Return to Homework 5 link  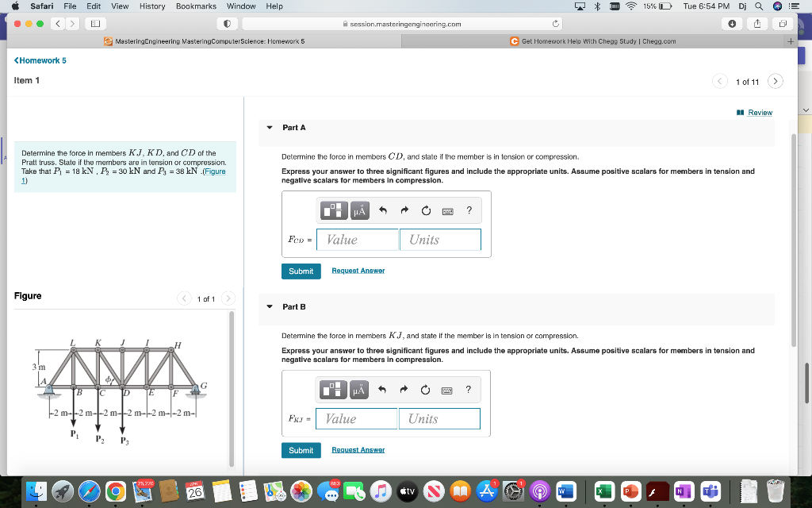(x=40, y=60)
